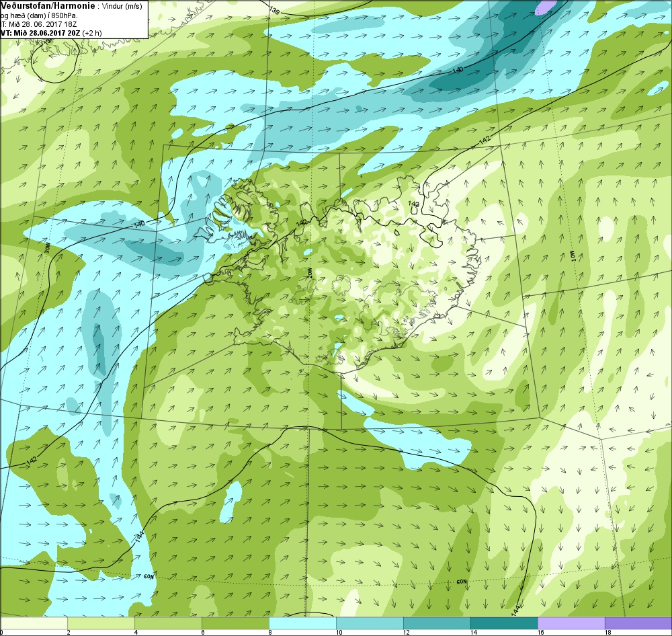This screenshot has height=636, width=672.
Task: Select the 4–6 m/s green legend swatch
Action: pyautogui.click(x=169, y=623)
